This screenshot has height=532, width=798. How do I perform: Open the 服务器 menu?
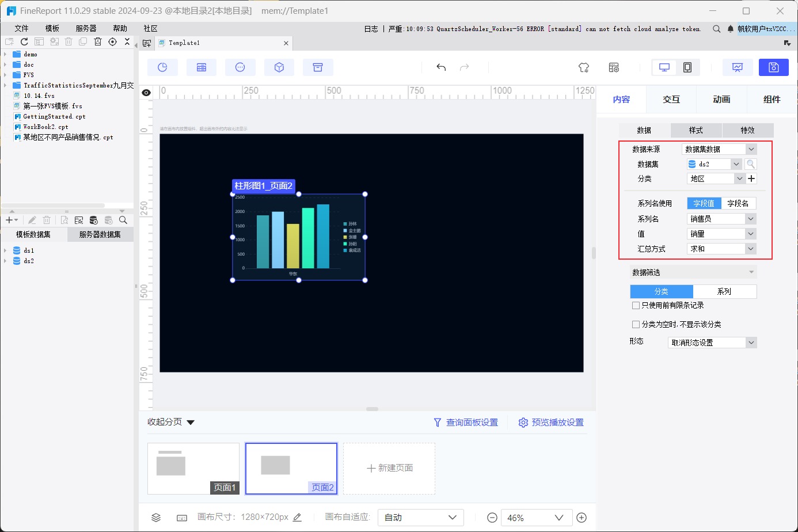[x=86, y=28]
